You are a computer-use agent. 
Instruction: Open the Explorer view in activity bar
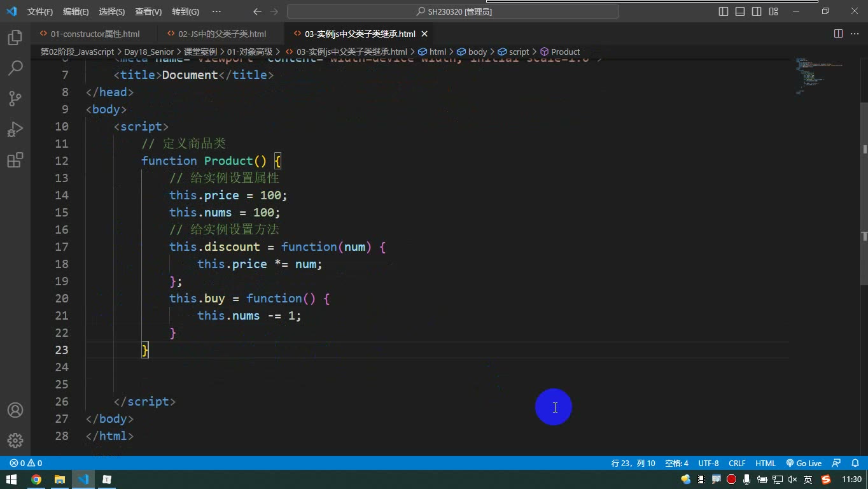click(x=15, y=38)
